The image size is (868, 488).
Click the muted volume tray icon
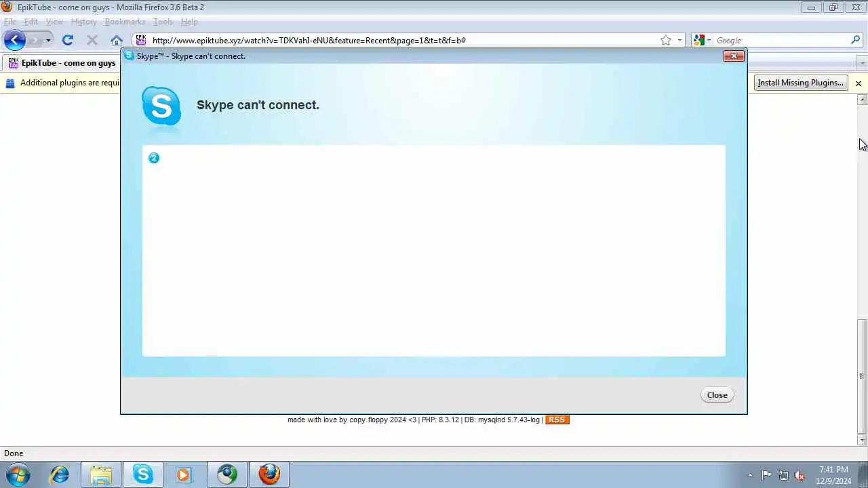[800, 475]
